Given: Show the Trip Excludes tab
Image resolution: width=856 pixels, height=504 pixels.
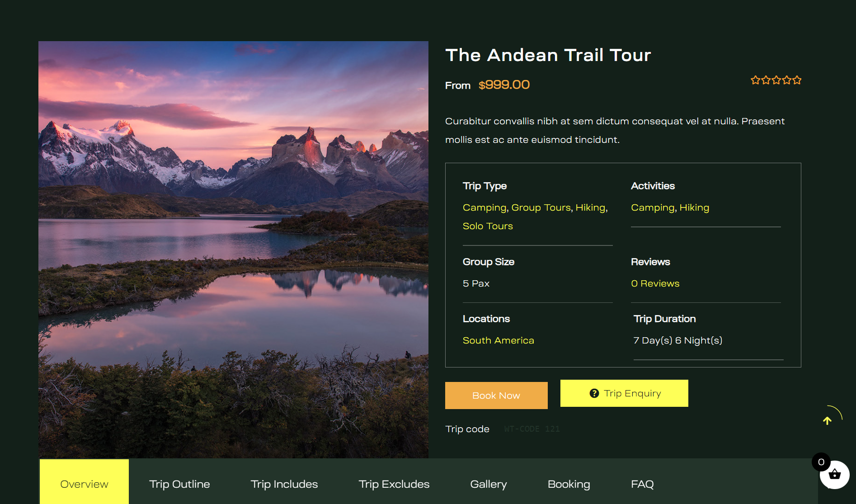Looking at the screenshot, I should point(394,484).
